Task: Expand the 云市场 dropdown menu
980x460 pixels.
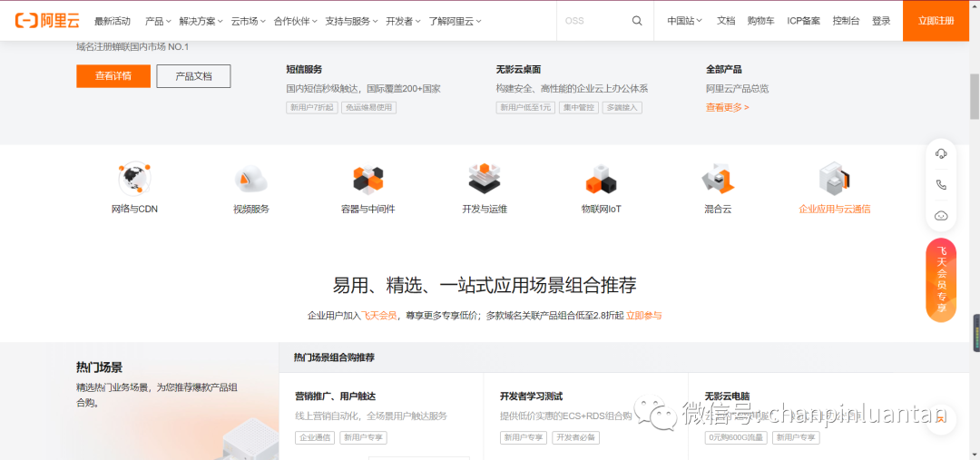Action: click(248, 21)
